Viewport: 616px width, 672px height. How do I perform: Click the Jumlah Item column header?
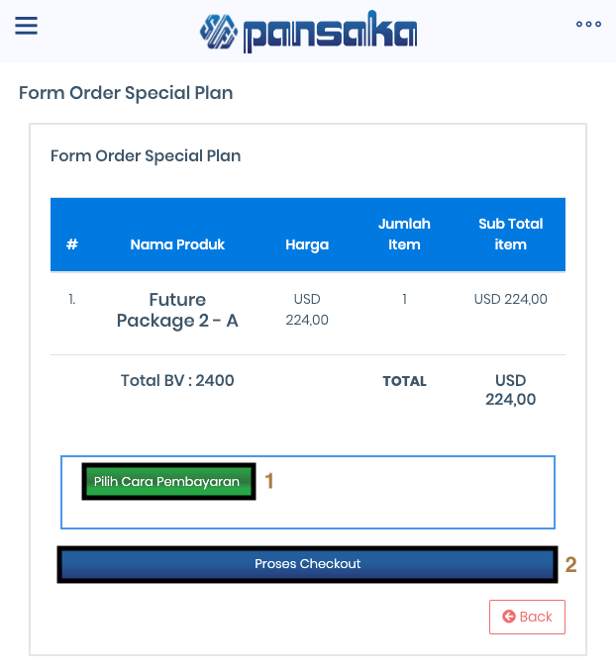pyautogui.click(x=404, y=235)
